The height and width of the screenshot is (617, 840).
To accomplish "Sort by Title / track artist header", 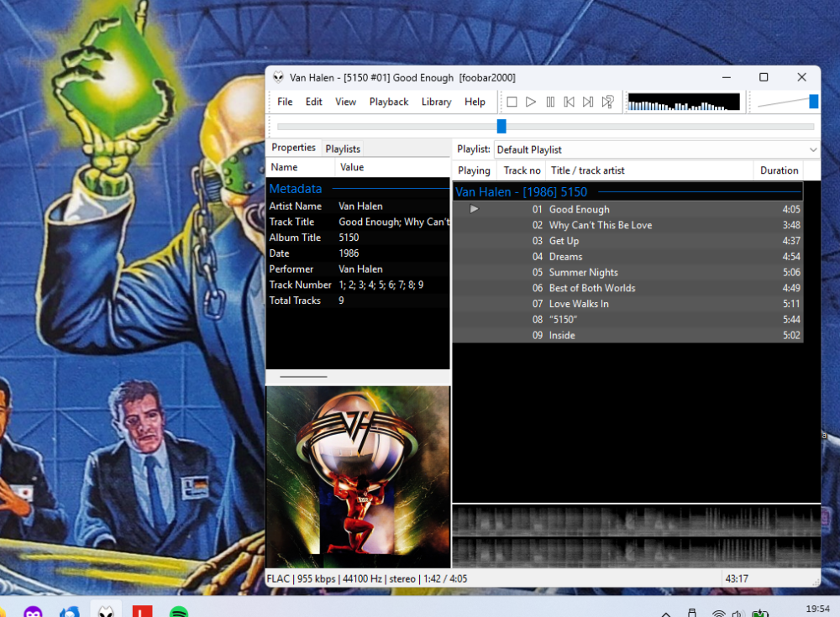I will (649, 170).
